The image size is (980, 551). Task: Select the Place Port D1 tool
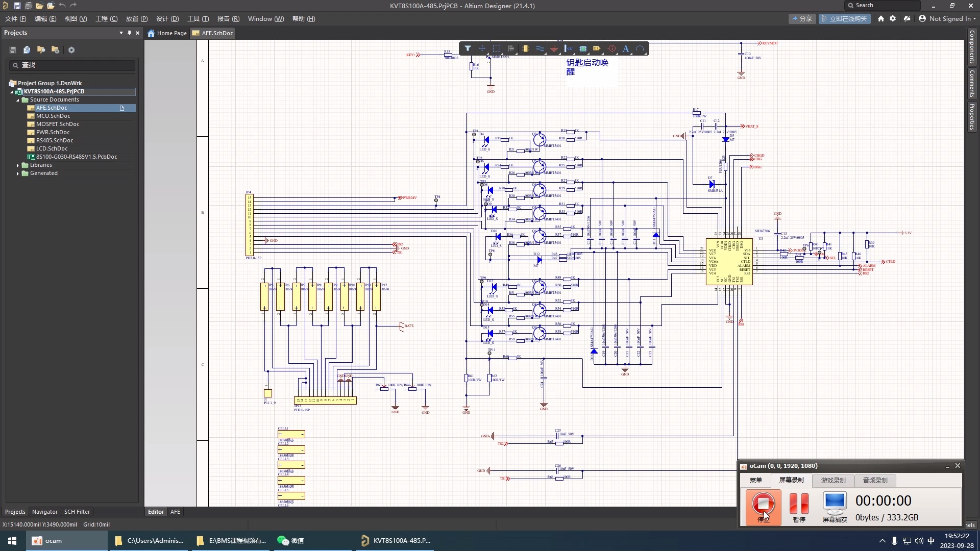point(597,48)
